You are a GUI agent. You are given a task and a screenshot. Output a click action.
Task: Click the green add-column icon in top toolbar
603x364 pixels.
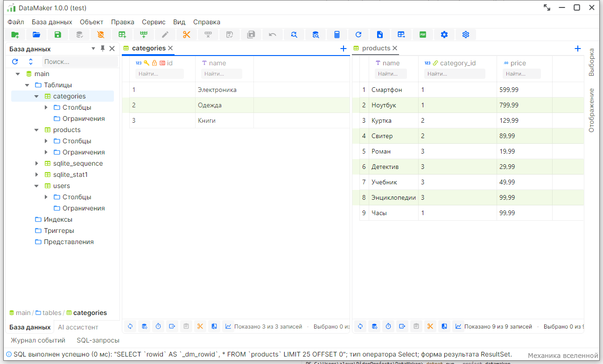(x=144, y=35)
